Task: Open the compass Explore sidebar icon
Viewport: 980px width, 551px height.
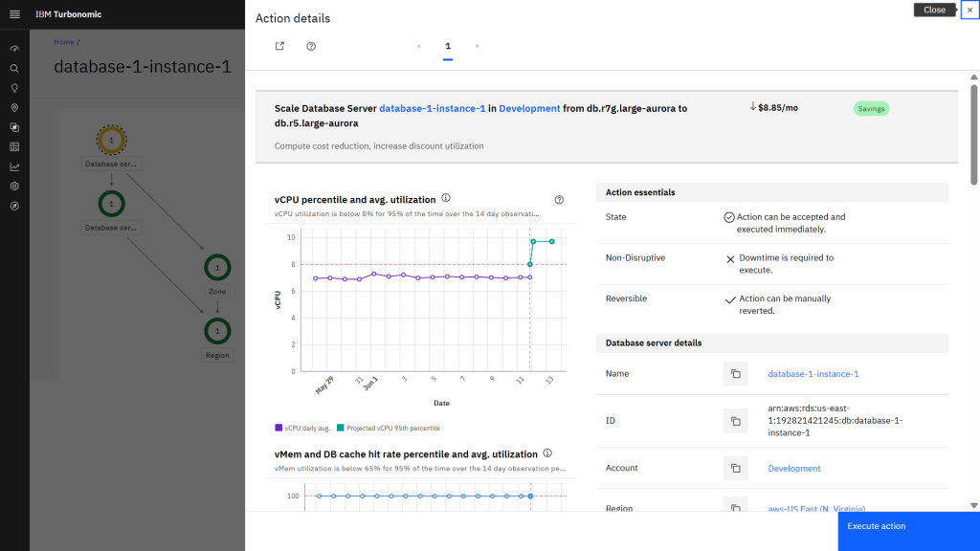Action: pos(14,207)
